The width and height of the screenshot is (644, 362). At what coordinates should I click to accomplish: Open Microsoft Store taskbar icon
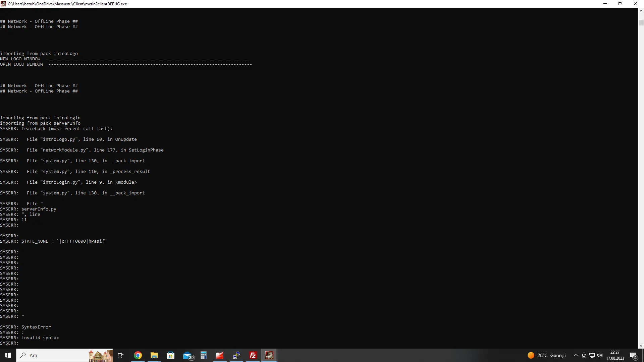[x=171, y=355]
